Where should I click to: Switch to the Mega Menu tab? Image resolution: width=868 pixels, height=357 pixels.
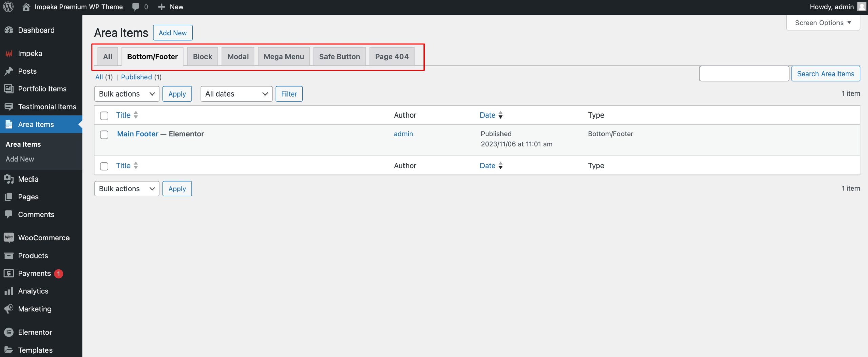pyautogui.click(x=283, y=57)
